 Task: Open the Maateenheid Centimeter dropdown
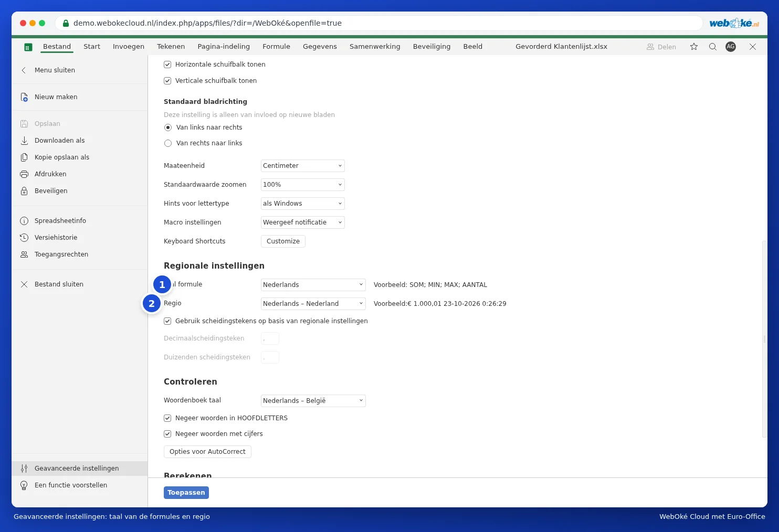point(303,166)
